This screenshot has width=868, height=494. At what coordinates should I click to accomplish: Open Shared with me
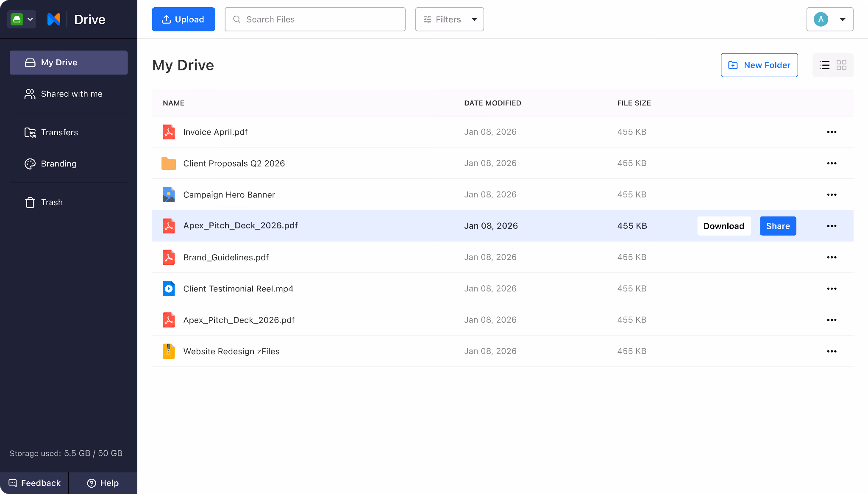(69, 94)
